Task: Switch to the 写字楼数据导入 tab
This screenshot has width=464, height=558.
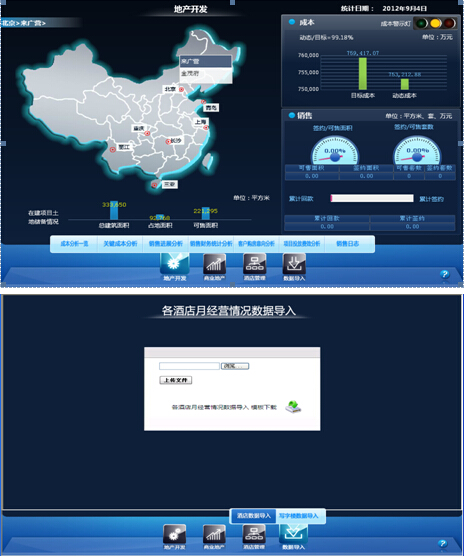Action: 299,516
